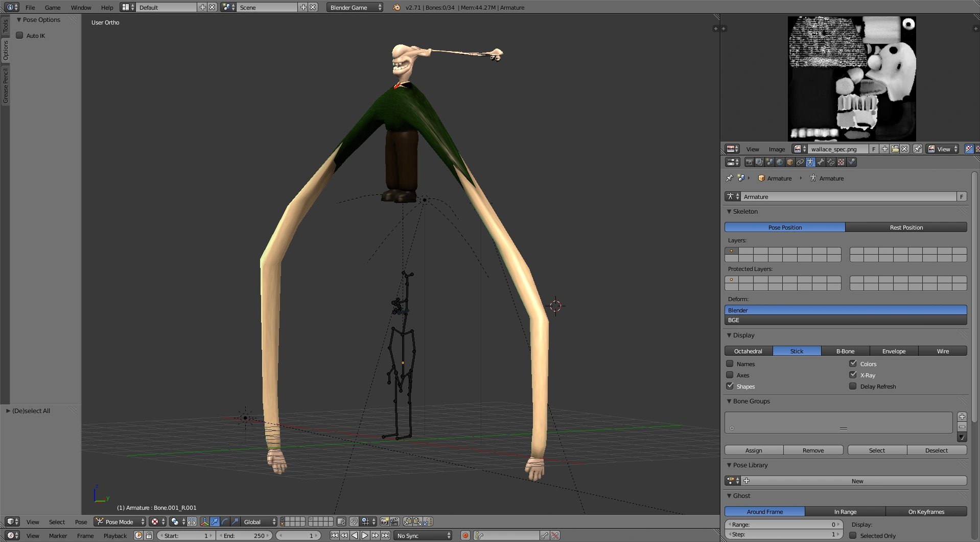The width and height of the screenshot is (980, 542).
Task: Click the Assign bone group button
Action: [754, 450]
